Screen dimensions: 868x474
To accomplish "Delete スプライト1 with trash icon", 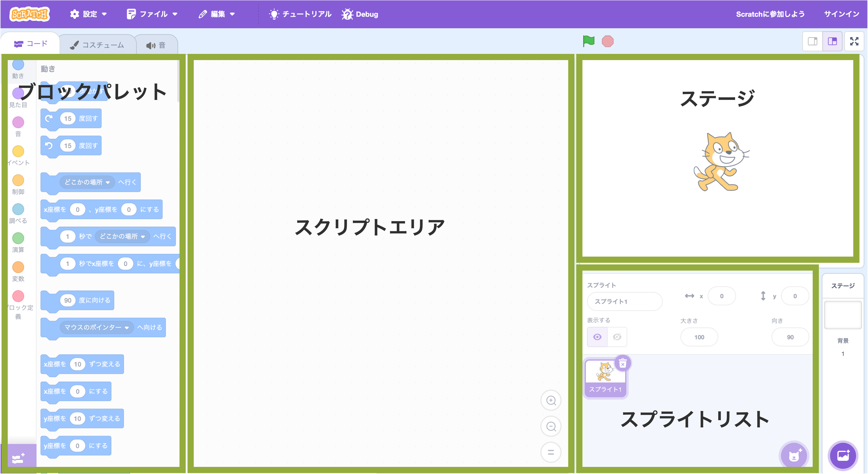I will [x=623, y=363].
